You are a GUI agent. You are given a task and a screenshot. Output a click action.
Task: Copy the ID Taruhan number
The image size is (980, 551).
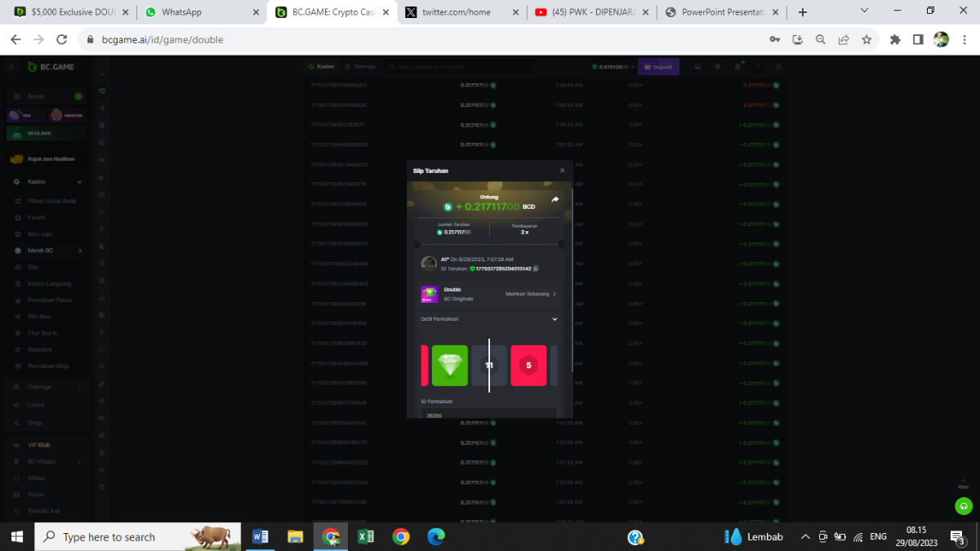point(536,269)
